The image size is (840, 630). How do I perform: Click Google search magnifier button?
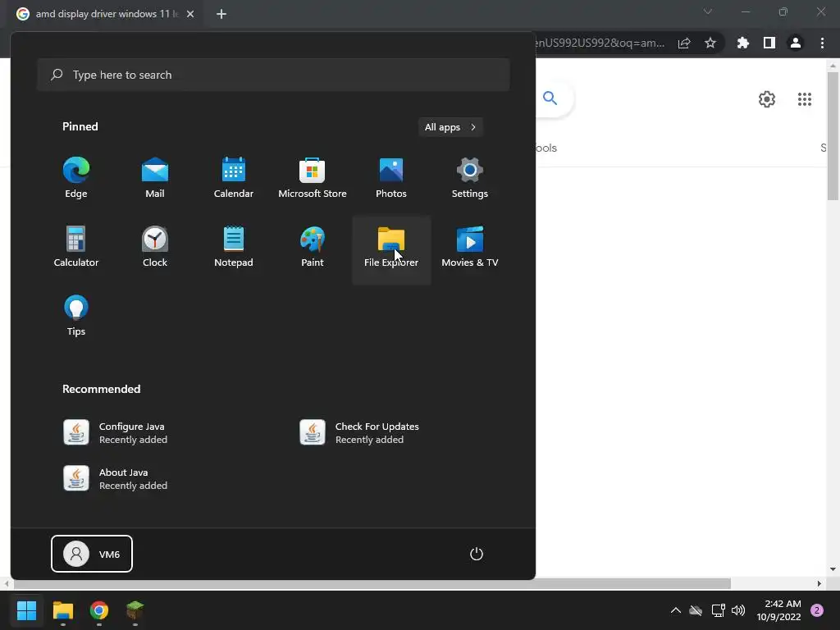(x=550, y=98)
